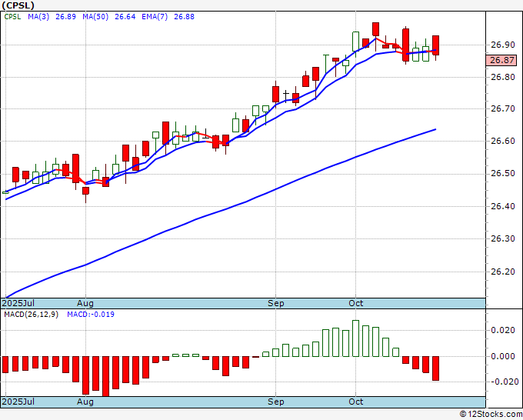
Task: Click the 0.020 MACD axis label
Action: point(503,330)
